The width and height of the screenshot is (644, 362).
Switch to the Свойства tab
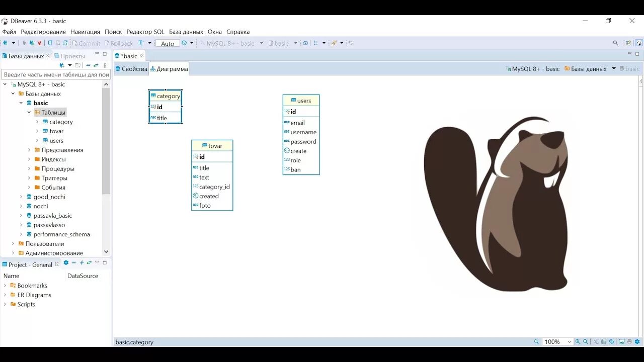coord(131,69)
